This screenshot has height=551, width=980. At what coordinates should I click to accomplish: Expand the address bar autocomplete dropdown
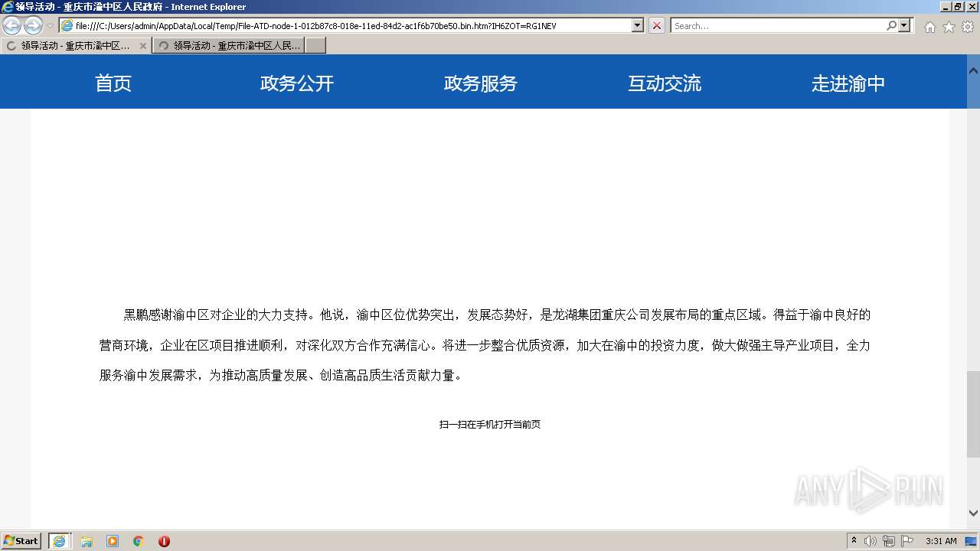638,25
